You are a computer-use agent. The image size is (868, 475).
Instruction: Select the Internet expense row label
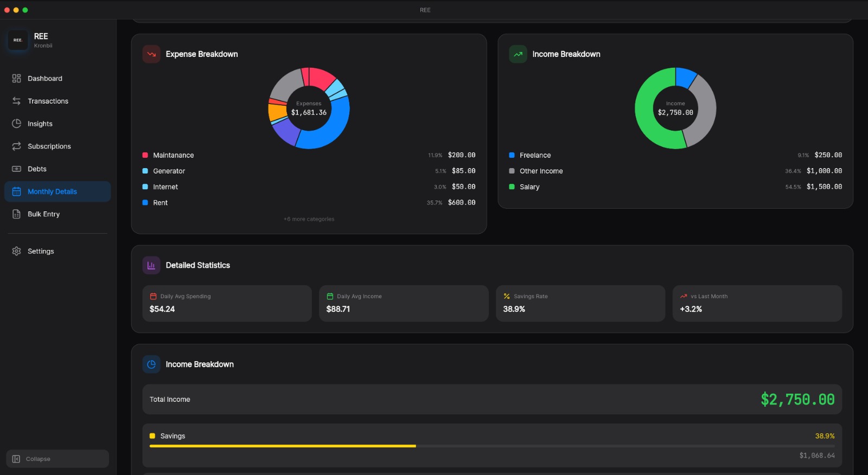(x=165, y=187)
